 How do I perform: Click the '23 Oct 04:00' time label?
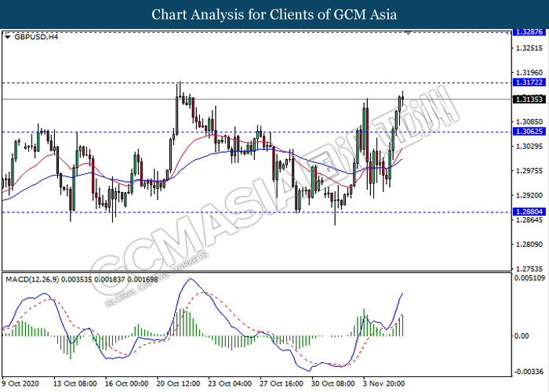click(230, 383)
